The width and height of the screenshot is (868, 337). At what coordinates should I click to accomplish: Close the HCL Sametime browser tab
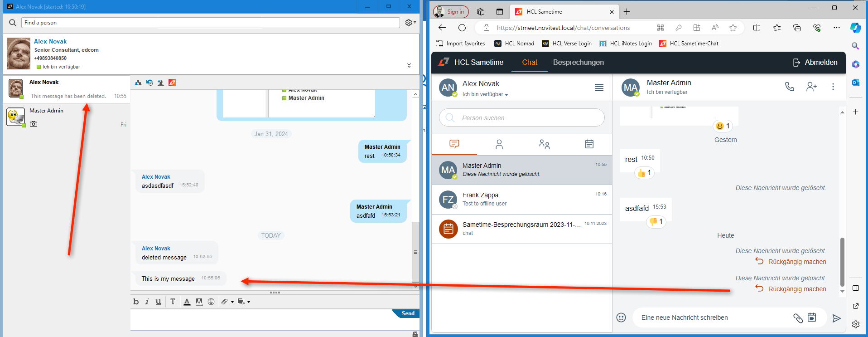coord(612,12)
